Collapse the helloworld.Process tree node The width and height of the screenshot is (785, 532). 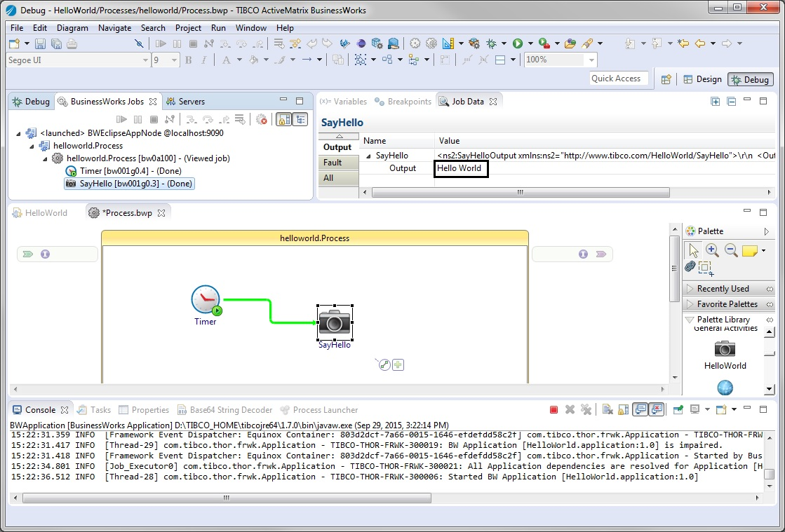click(32, 146)
